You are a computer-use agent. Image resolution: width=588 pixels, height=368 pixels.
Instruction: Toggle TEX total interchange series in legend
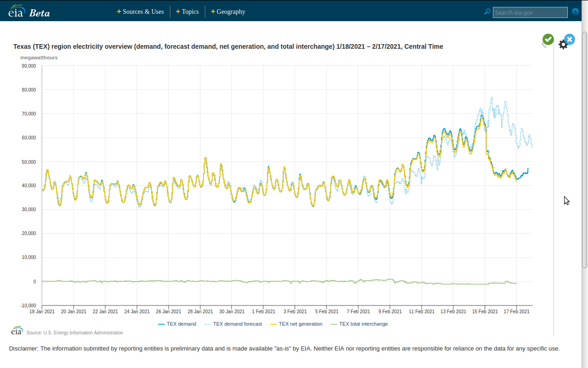tap(359, 324)
